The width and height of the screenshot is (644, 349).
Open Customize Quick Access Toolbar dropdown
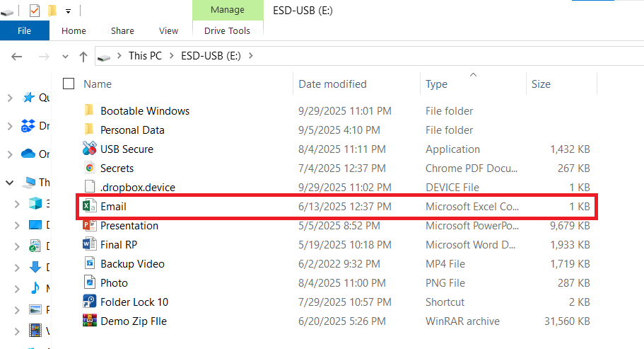[68, 11]
